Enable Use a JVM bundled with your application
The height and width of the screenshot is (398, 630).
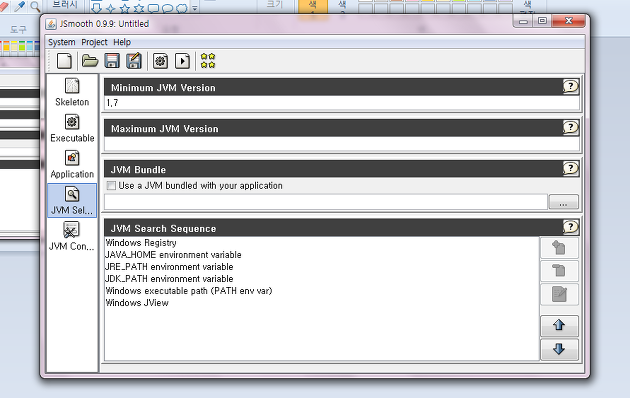click(x=111, y=186)
